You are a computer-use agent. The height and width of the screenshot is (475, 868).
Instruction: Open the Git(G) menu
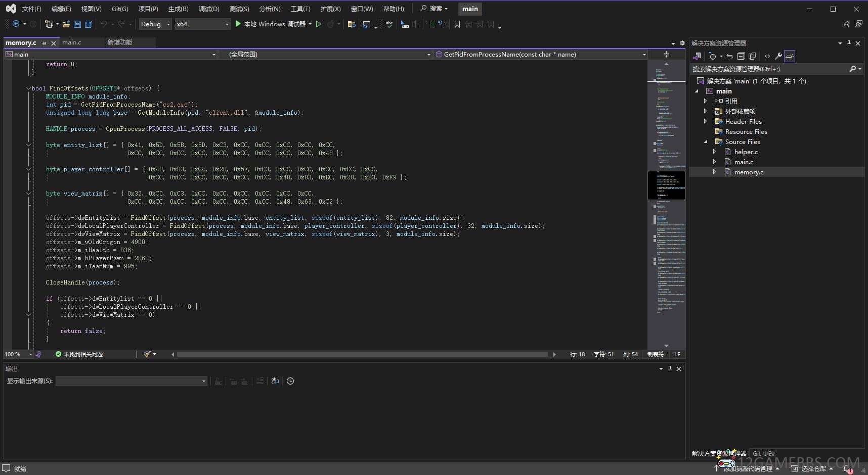click(120, 9)
